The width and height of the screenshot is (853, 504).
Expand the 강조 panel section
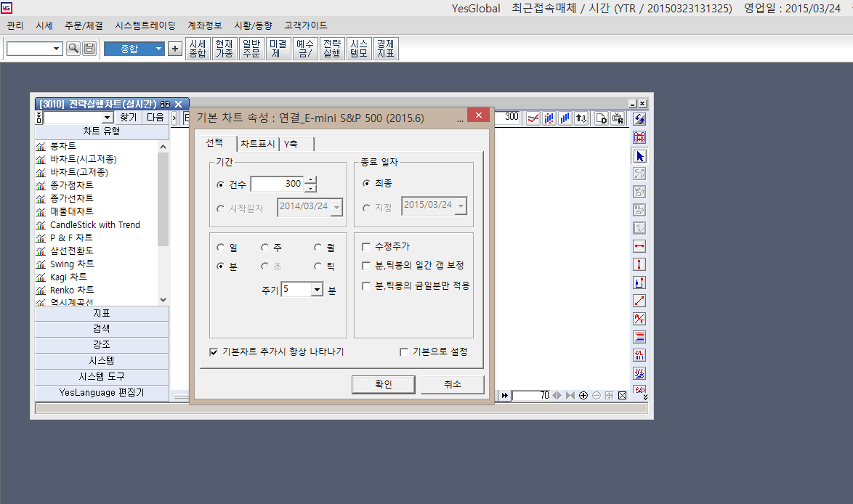[102, 345]
